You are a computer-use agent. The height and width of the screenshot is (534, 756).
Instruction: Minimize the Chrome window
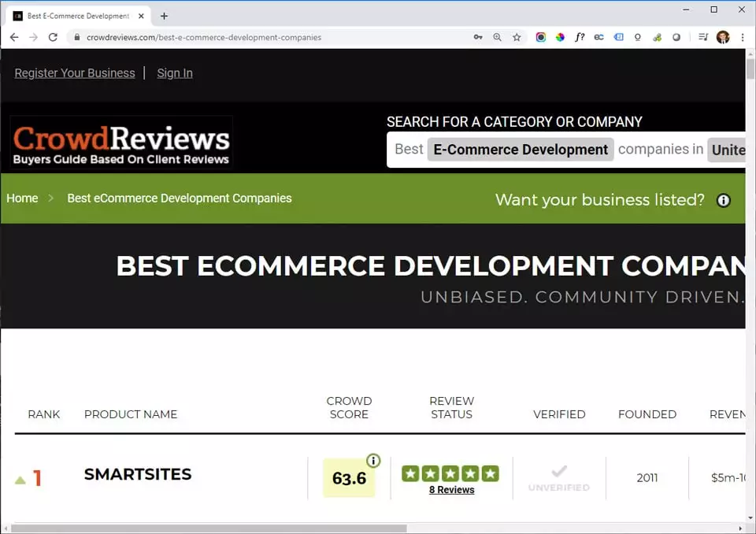(x=686, y=9)
